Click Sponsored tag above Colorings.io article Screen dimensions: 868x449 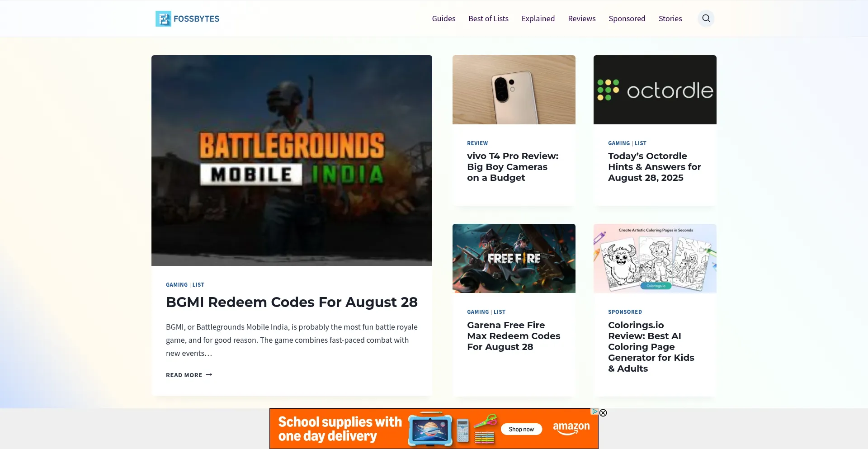click(x=625, y=312)
